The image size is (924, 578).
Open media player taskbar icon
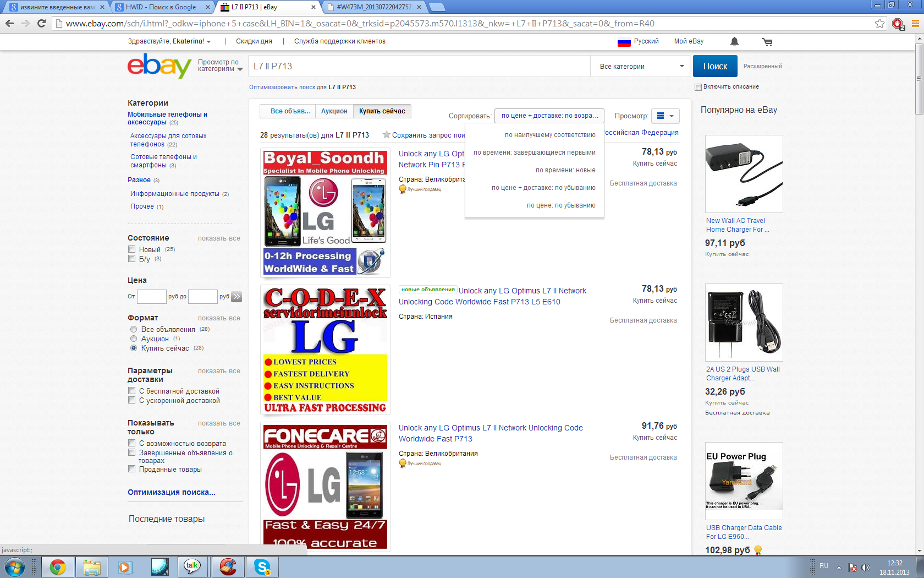[125, 566]
